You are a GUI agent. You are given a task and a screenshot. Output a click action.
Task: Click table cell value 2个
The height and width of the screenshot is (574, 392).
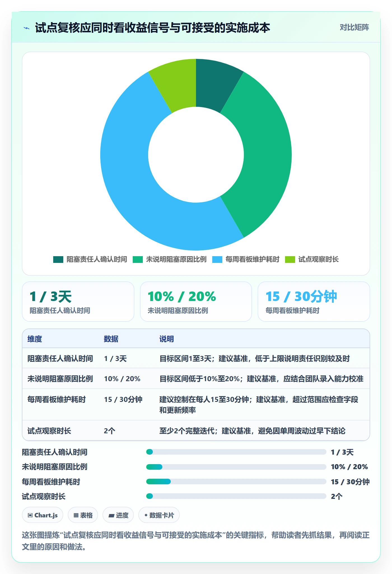pyautogui.click(x=109, y=431)
